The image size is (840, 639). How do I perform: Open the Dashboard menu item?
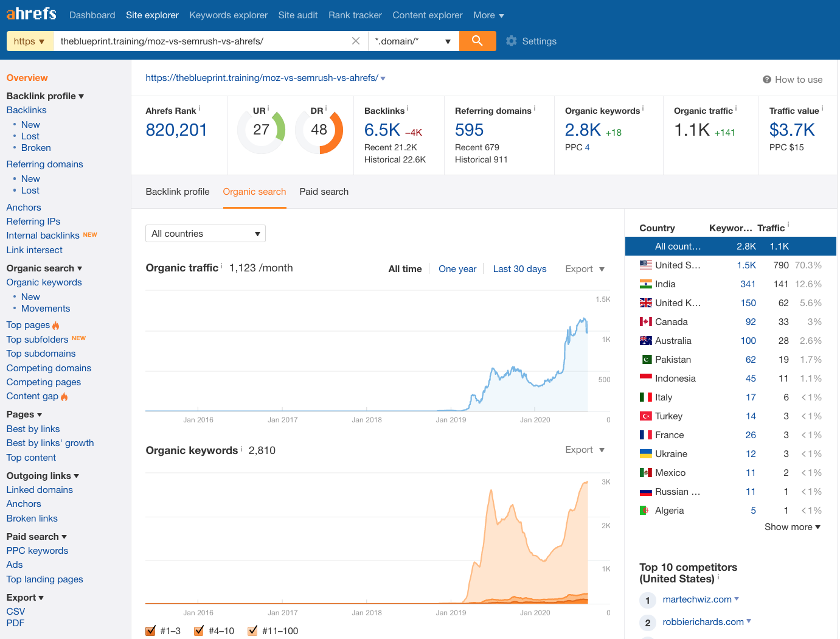tap(92, 15)
